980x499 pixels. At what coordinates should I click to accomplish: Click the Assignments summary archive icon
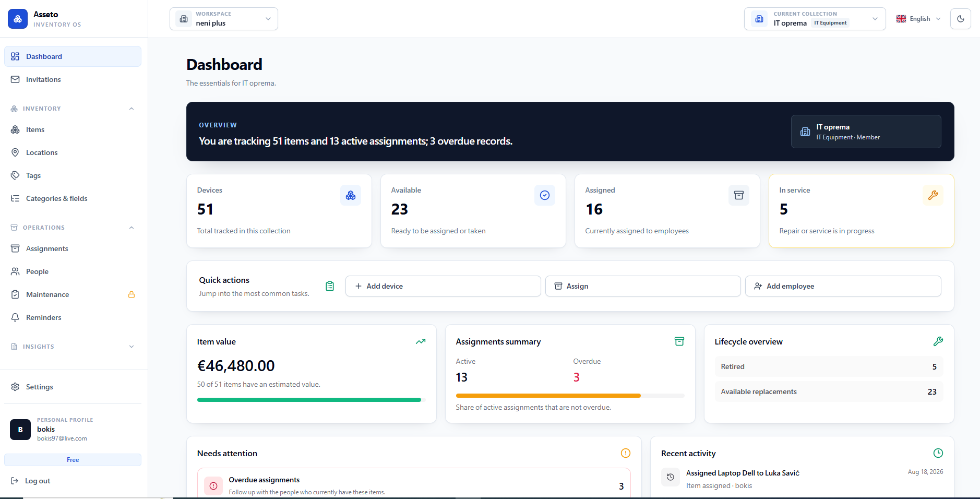click(679, 341)
